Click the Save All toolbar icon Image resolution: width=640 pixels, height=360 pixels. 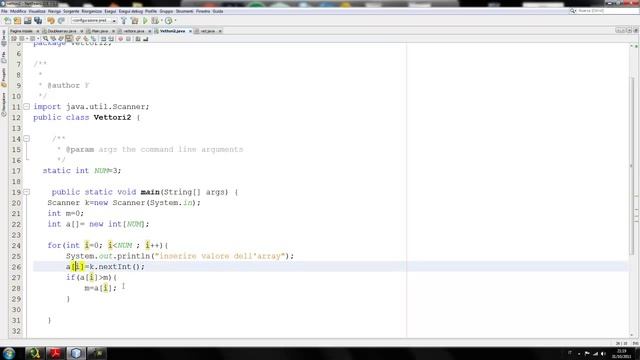[x=38, y=20]
